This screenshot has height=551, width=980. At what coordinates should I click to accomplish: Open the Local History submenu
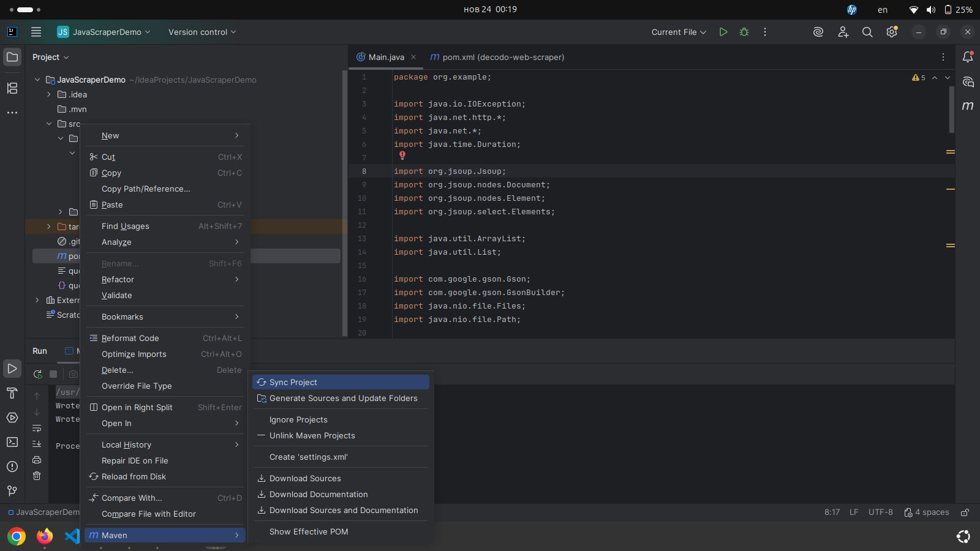(x=165, y=444)
